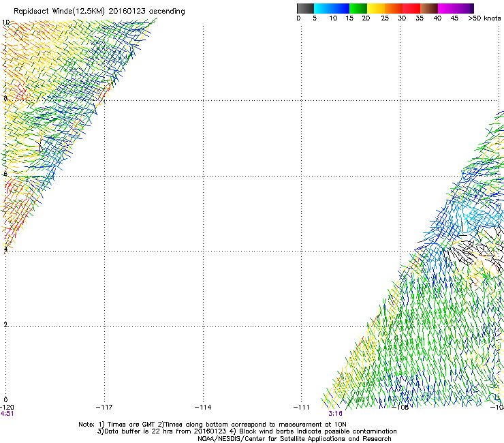504x443 pixels.
Task: Click the purple 4:51 swath time label
Action: 7,414
